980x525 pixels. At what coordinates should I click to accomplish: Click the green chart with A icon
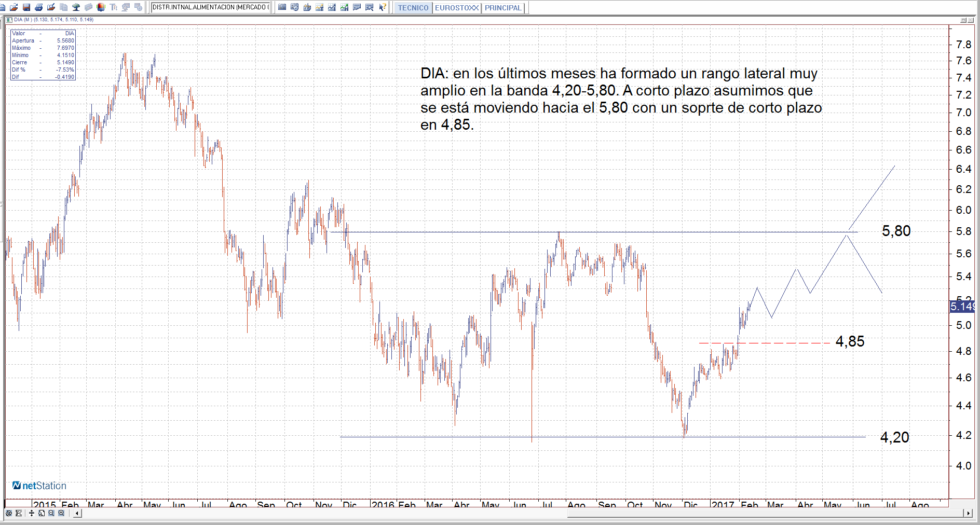(x=345, y=7)
